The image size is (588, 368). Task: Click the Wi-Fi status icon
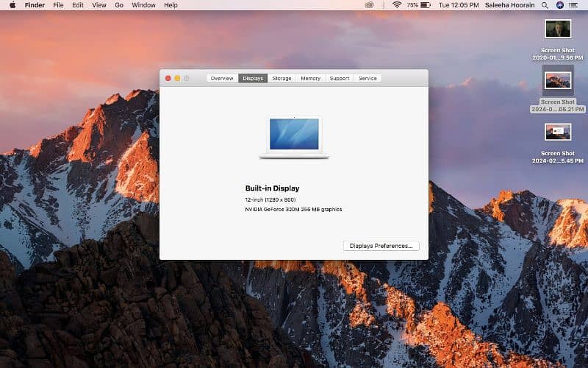[x=397, y=5]
